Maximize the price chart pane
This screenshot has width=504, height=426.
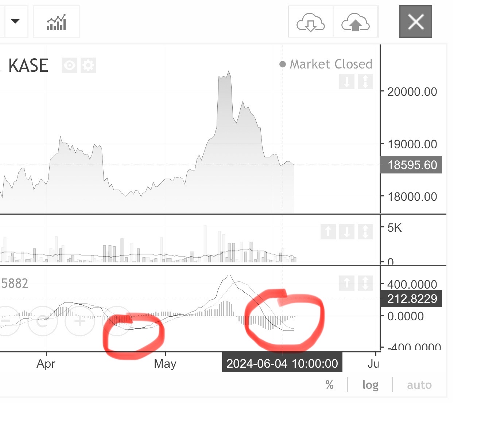(x=365, y=82)
